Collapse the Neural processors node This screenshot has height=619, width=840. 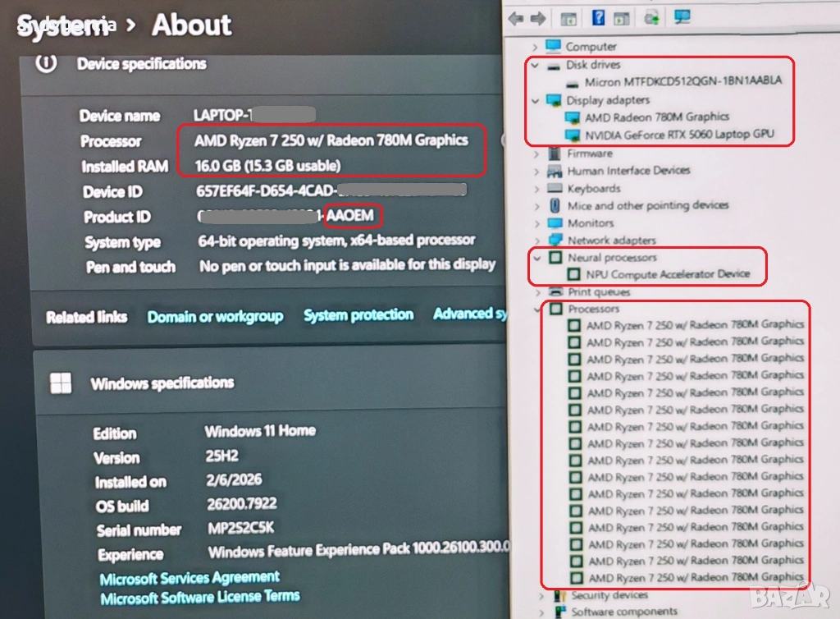(536, 258)
